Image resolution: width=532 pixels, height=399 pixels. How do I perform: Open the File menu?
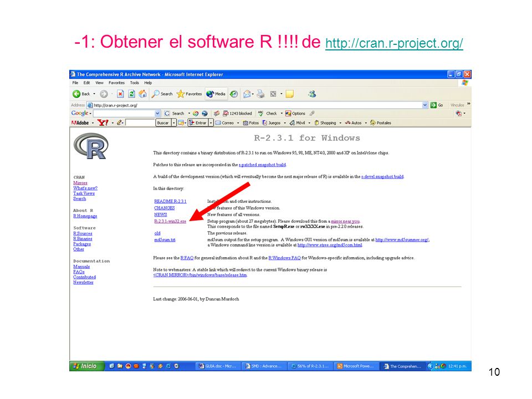[75, 83]
